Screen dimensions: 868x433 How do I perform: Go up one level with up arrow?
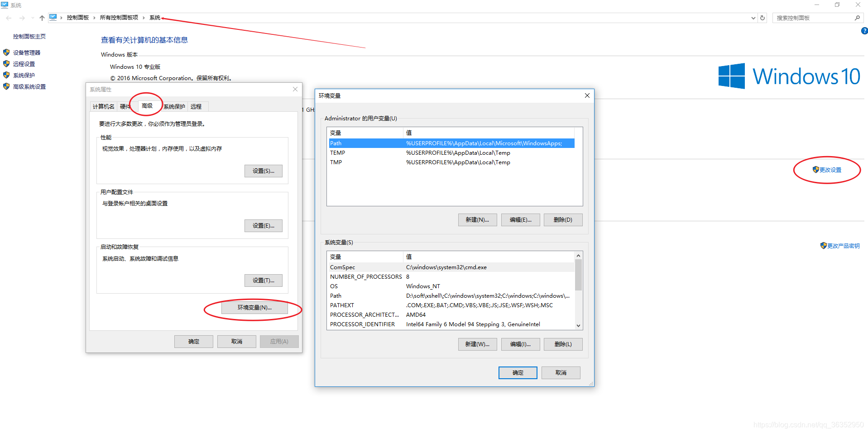pos(42,18)
